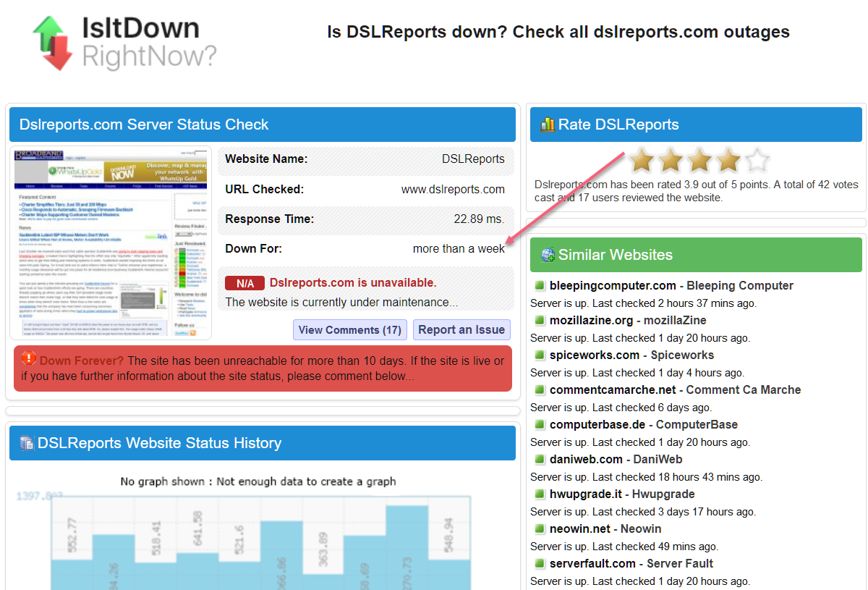Click the 'www.dslreports.com' URL value
The image size is (868, 590).
(x=454, y=190)
